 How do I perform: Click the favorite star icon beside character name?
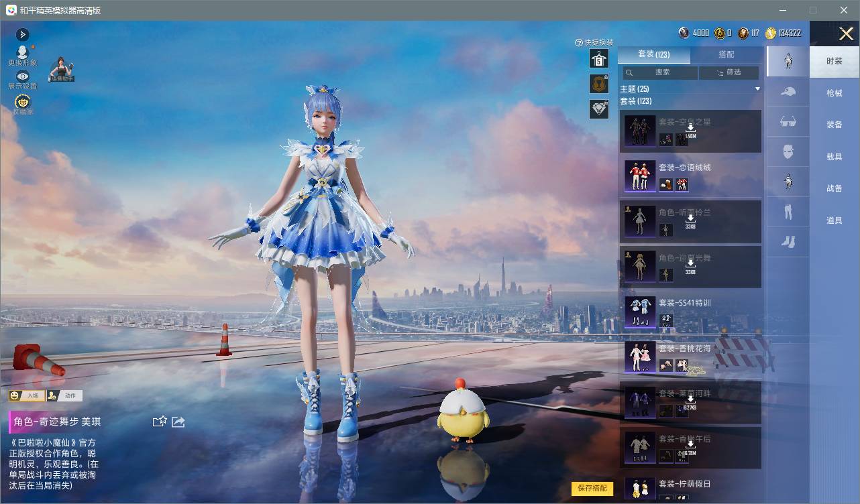tap(160, 422)
